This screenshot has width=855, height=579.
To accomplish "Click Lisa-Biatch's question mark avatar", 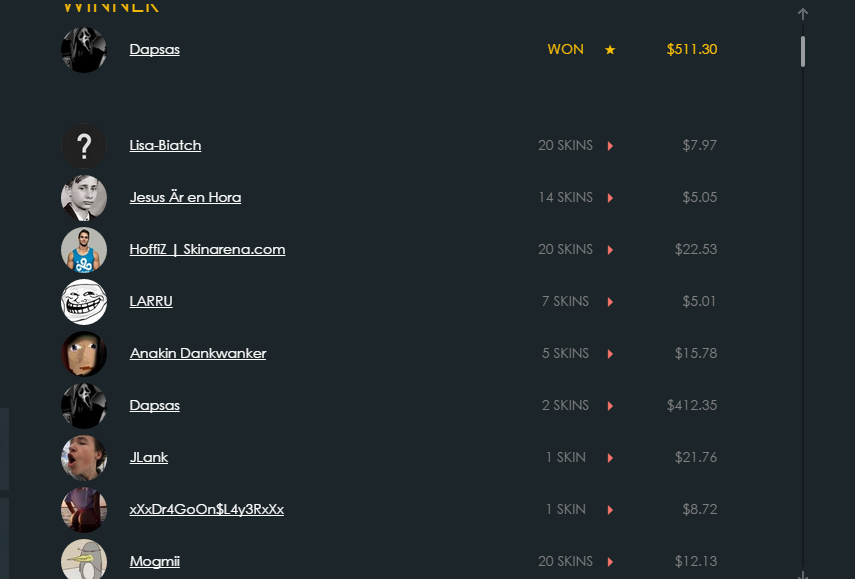I will 84,146.
